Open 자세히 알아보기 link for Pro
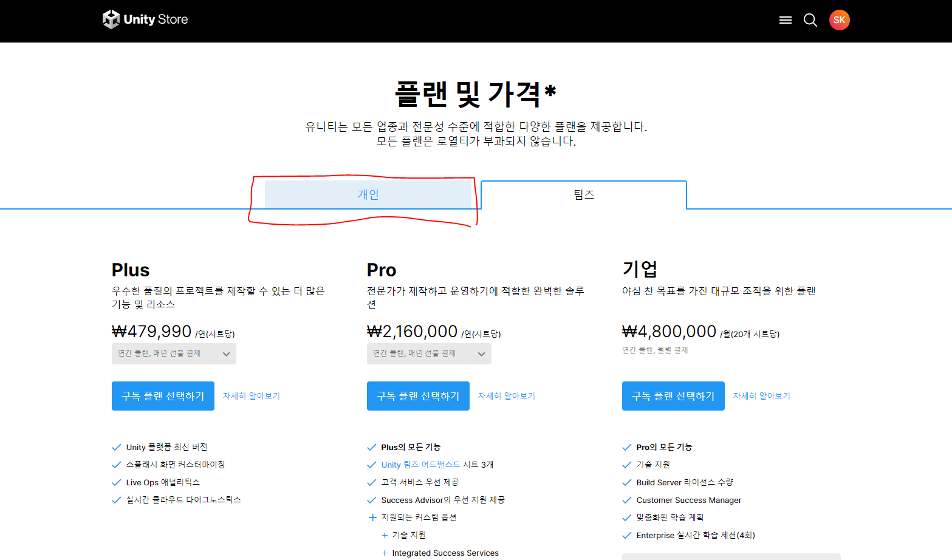The width and height of the screenshot is (952, 560). pyautogui.click(x=507, y=396)
